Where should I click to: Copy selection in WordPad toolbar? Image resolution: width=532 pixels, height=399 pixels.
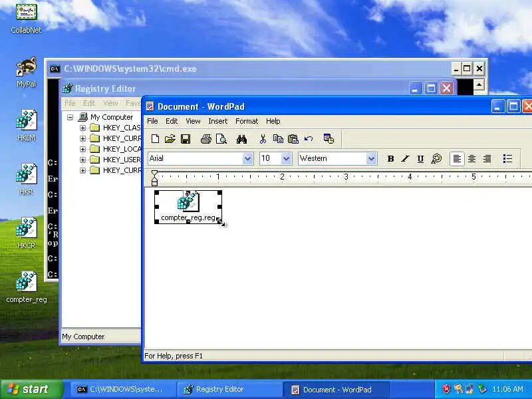278,139
